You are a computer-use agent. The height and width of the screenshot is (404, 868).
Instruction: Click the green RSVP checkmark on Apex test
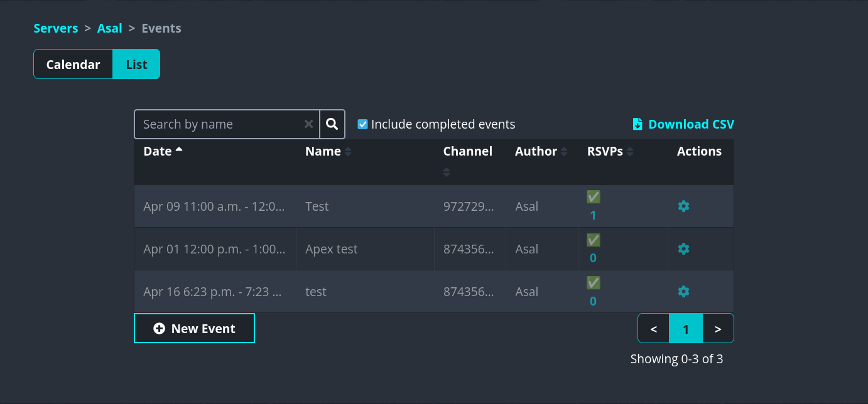coord(593,240)
